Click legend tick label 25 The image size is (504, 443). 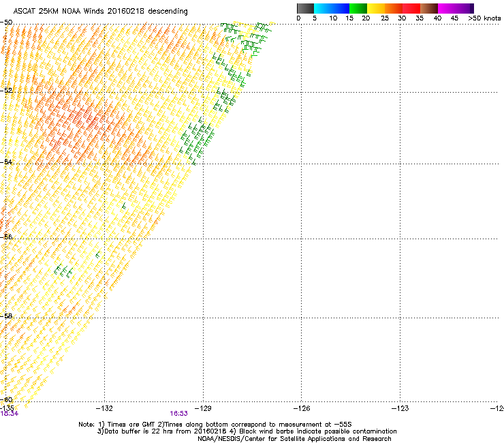tap(385, 18)
